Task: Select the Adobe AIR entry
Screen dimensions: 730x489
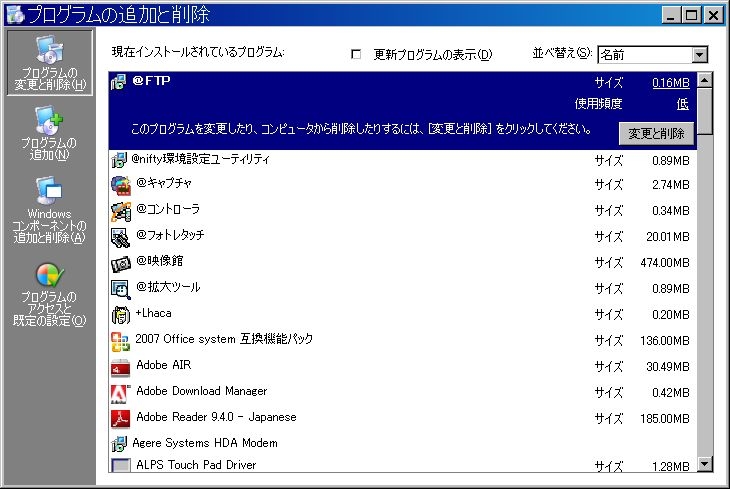Action: pyautogui.click(x=403, y=367)
